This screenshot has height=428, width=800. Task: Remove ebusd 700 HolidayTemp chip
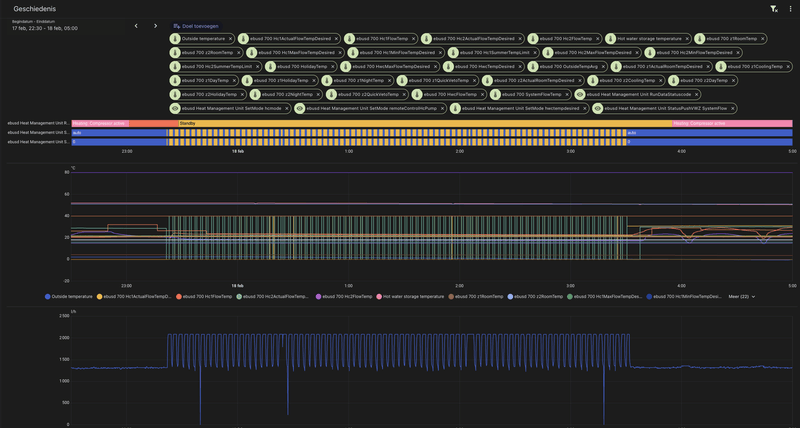coord(333,66)
